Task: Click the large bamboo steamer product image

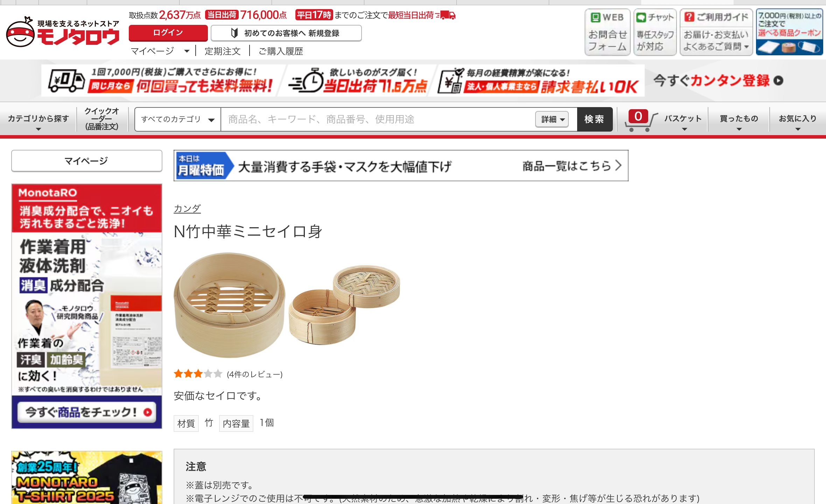Action: tap(229, 304)
